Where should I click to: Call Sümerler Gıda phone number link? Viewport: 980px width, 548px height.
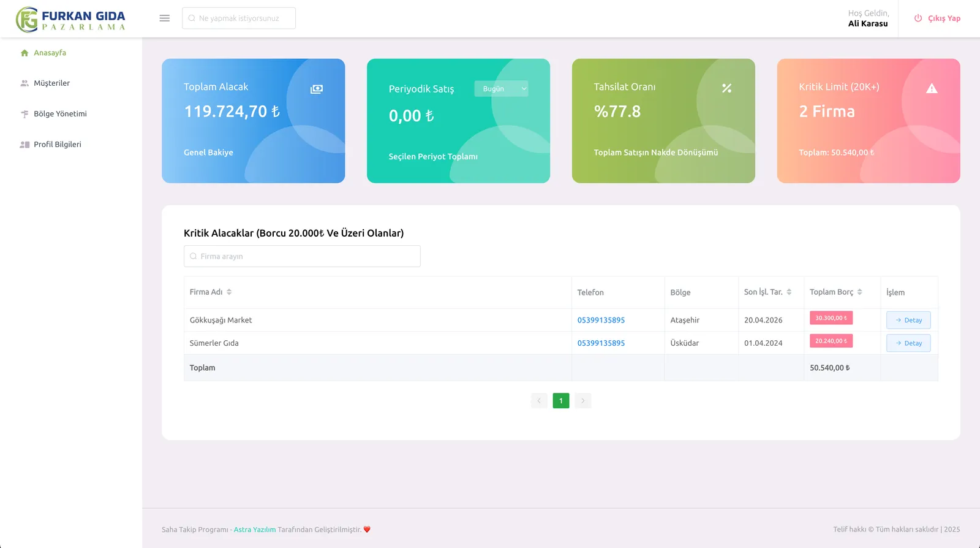click(601, 343)
